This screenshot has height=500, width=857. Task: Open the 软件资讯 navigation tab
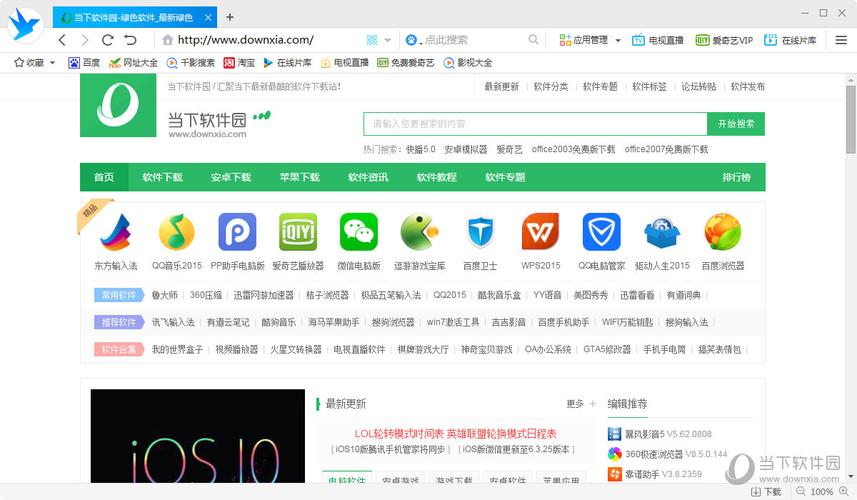tap(368, 177)
